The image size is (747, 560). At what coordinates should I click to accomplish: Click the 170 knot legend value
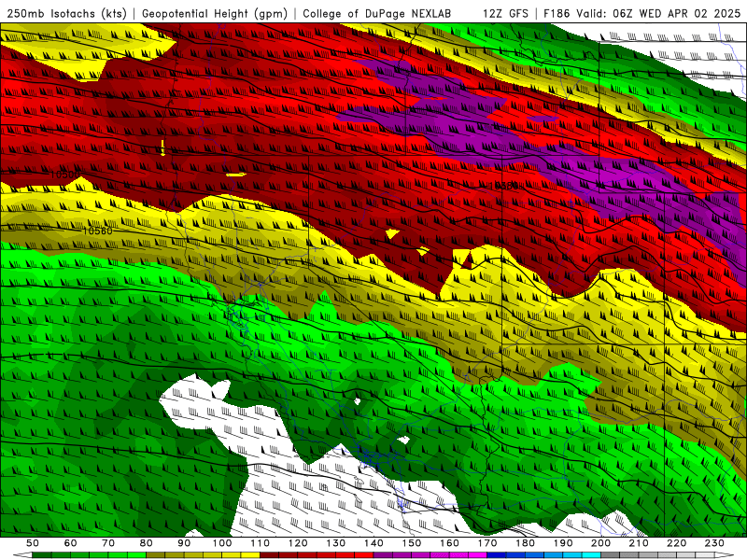click(x=487, y=543)
